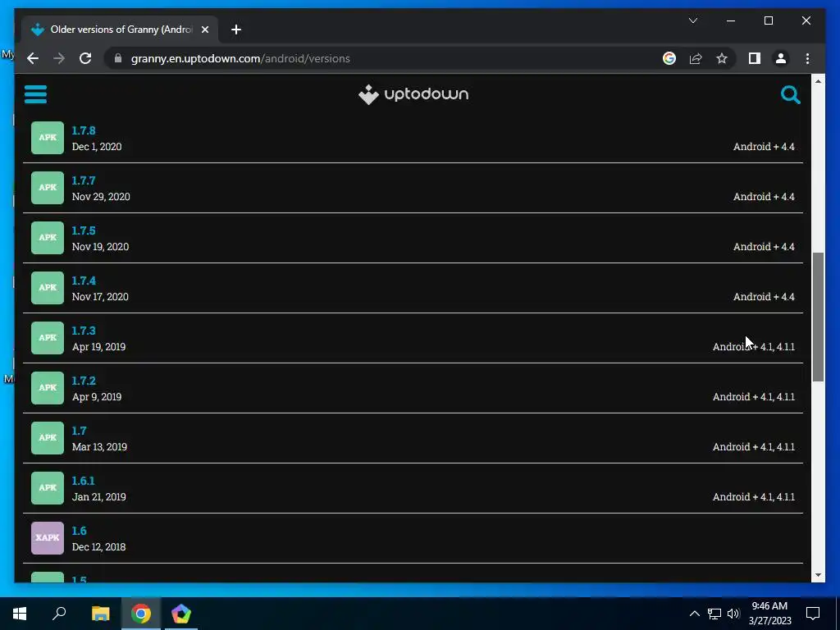Open File Explorer from taskbar

click(100, 614)
